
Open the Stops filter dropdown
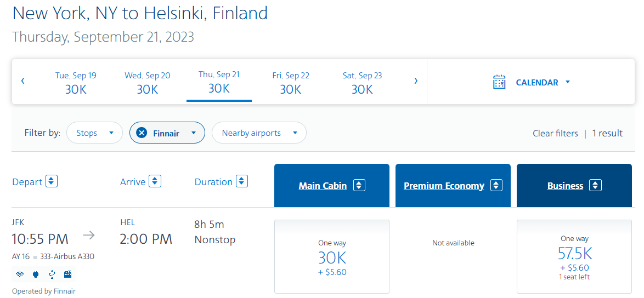tap(94, 133)
